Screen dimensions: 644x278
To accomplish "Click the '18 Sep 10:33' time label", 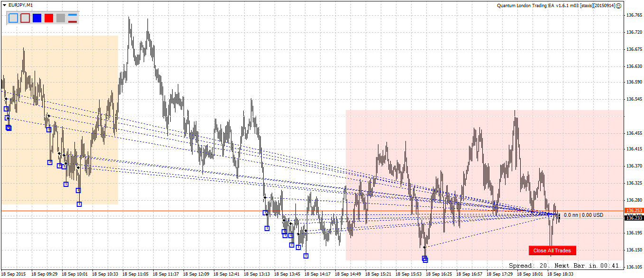I will [105, 274].
